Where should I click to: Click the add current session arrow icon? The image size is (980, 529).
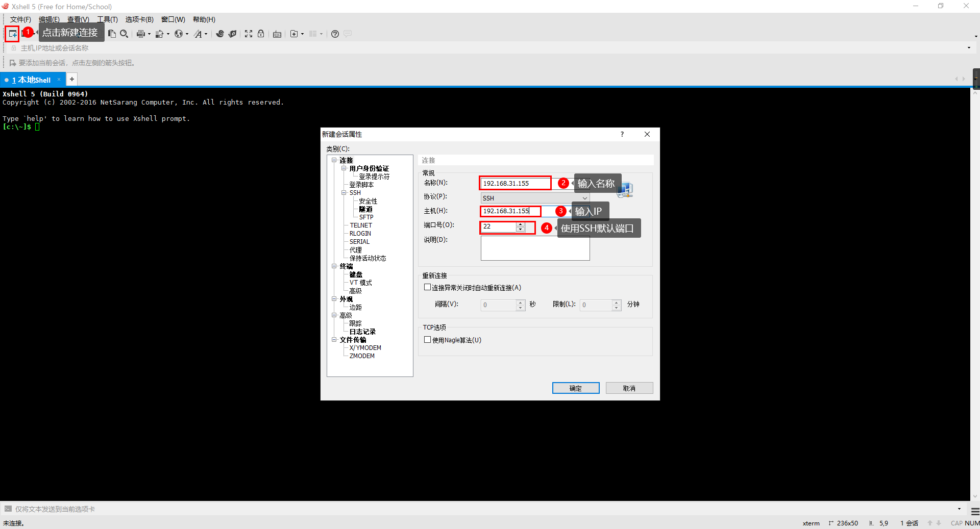click(13, 63)
